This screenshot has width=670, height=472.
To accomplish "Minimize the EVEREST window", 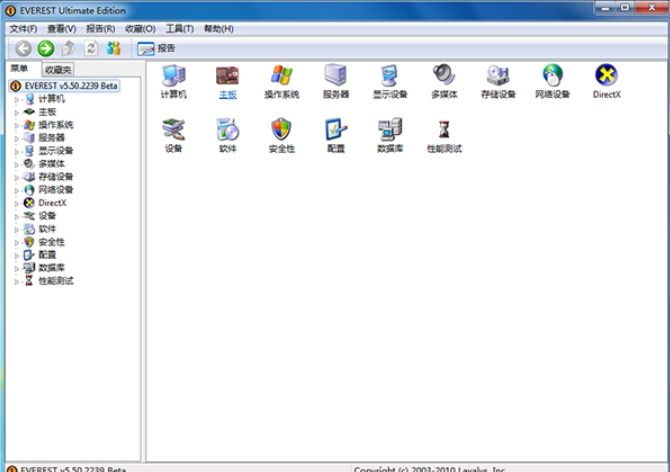I will click(x=605, y=7).
